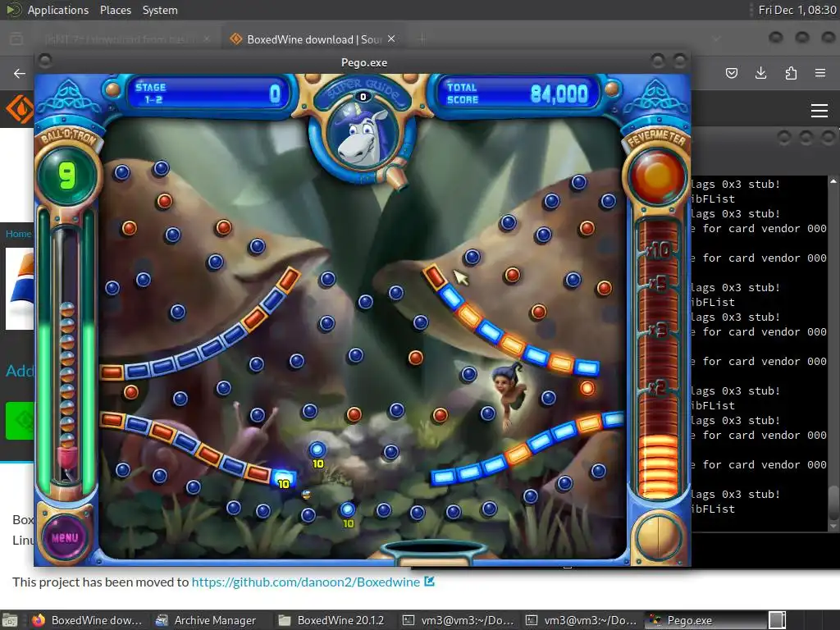Open Firefox downloads panel
Viewport: 840px width, 630px height.
pos(760,73)
